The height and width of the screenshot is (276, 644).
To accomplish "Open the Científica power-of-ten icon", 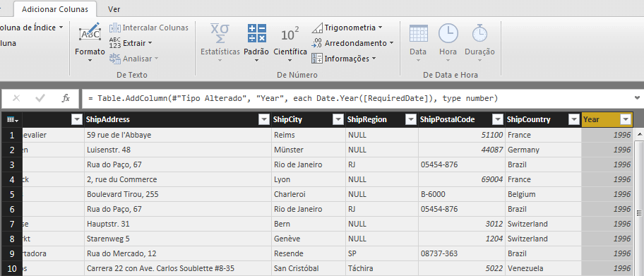I will click(290, 35).
